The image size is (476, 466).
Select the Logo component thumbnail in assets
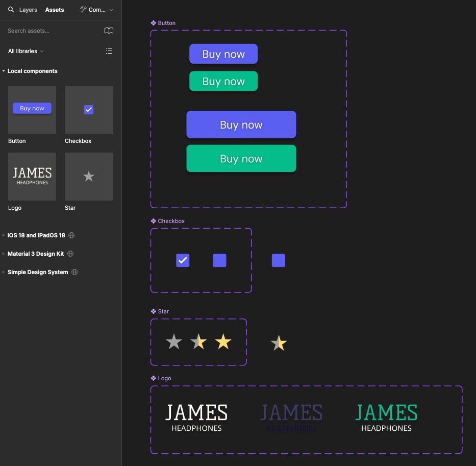point(32,177)
